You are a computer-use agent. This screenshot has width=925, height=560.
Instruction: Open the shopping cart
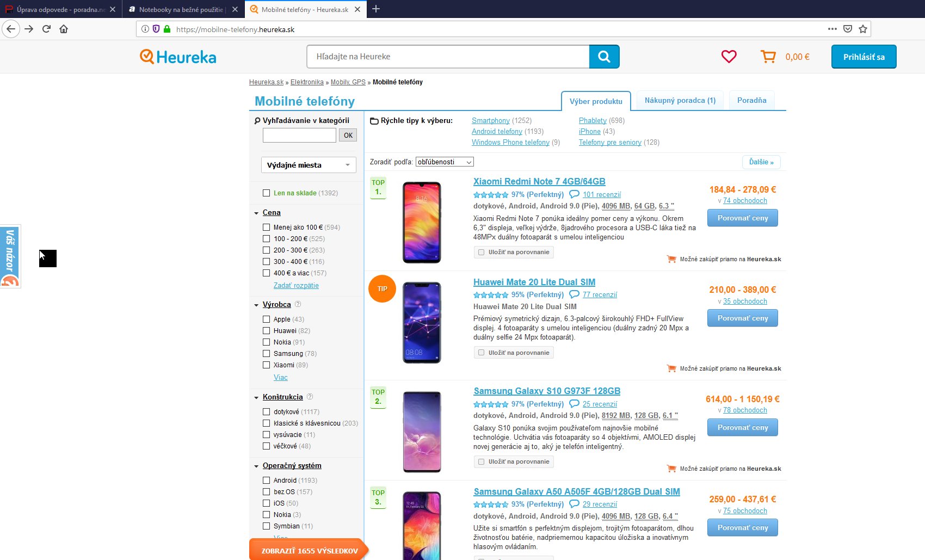pyautogui.click(x=768, y=57)
